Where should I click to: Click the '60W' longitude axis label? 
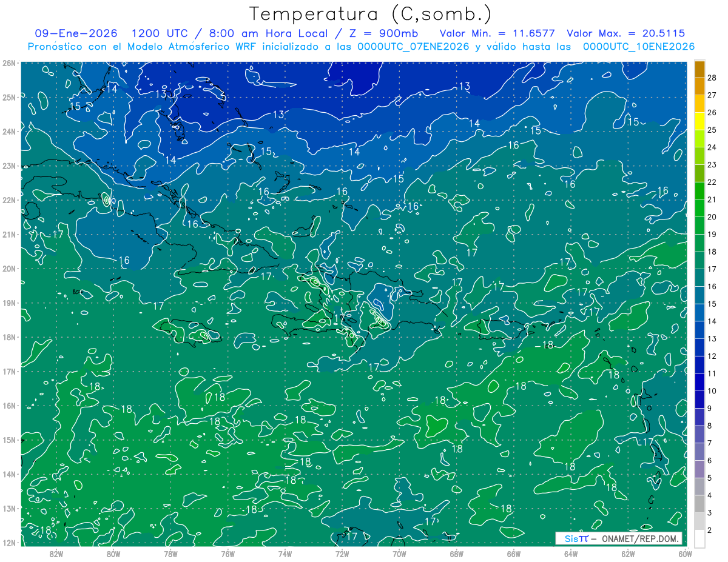685,554
